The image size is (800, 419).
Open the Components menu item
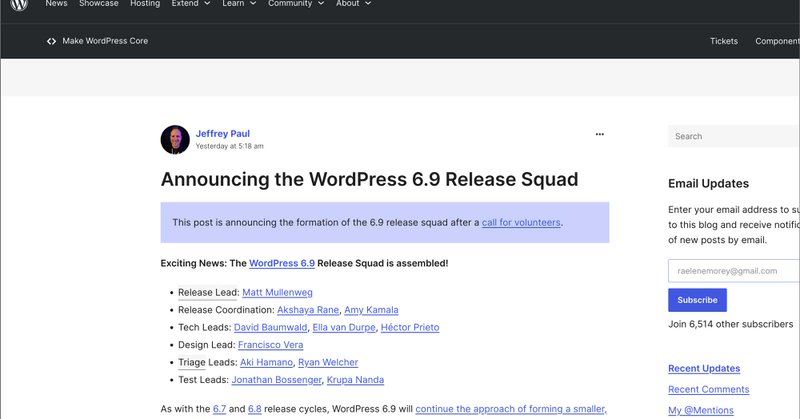(x=778, y=41)
